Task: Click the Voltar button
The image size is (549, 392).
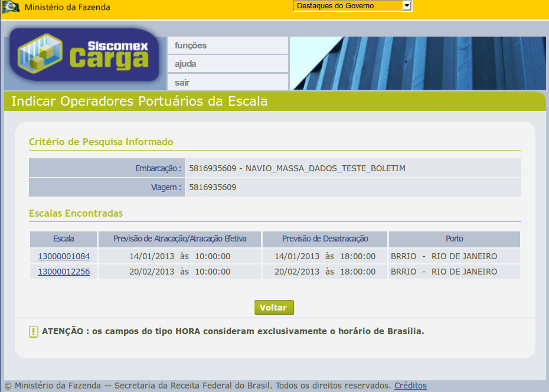Action: 273,307
